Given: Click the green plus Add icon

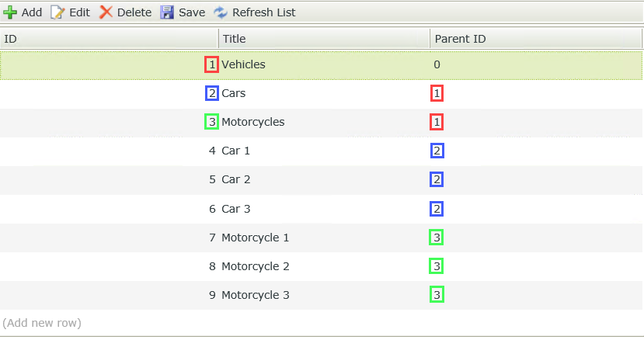Looking at the screenshot, I should (10, 12).
